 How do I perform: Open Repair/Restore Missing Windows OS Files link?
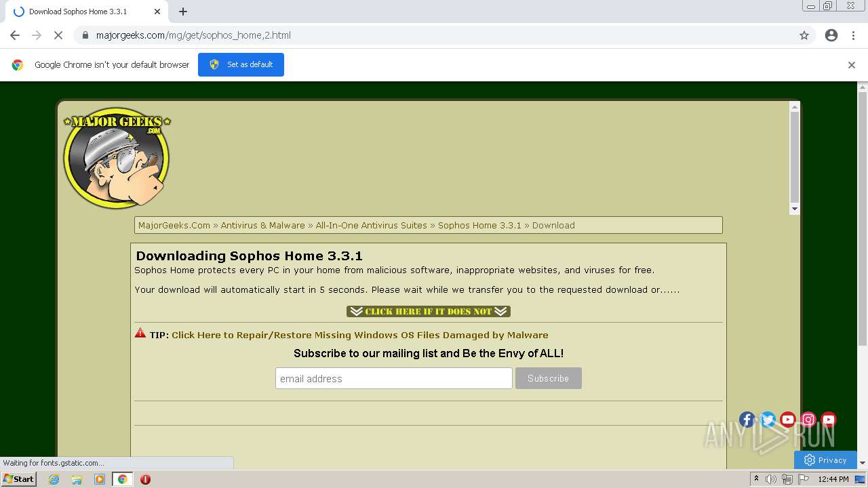pyautogui.click(x=359, y=335)
